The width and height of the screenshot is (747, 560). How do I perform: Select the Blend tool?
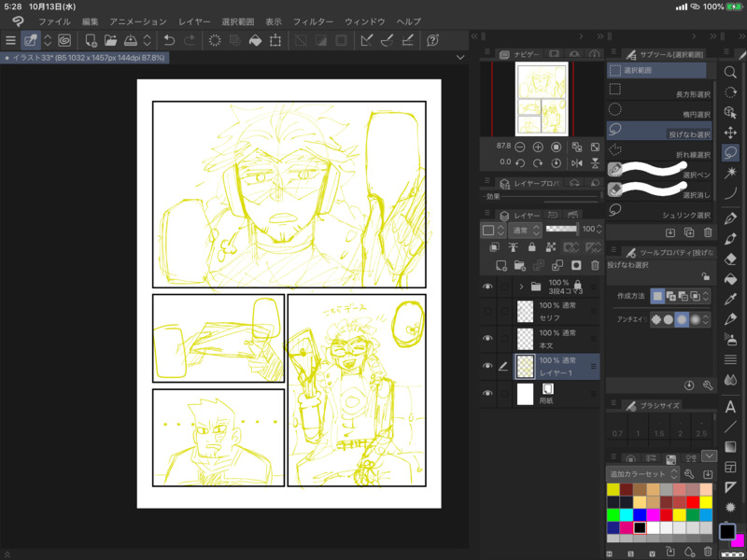(x=730, y=380)
